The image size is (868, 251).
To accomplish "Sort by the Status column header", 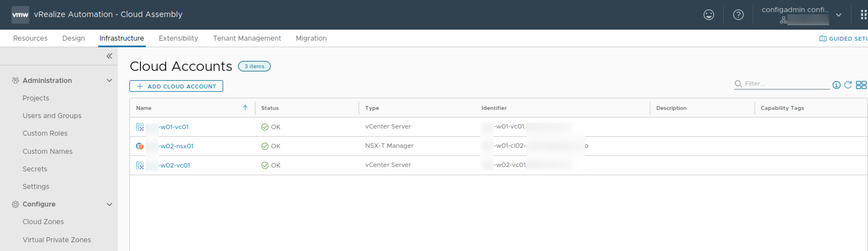I will point(270,108).
